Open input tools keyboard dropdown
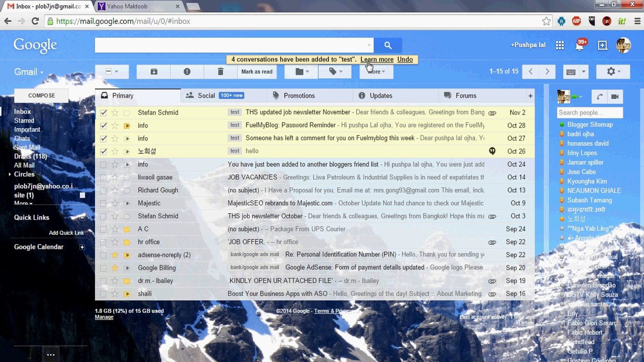This screenshot has height=362, width=644. [x=583, y=72]
